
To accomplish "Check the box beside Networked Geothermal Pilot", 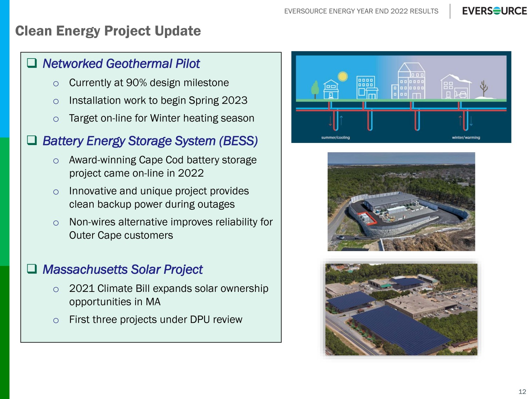I will point(32,63).
